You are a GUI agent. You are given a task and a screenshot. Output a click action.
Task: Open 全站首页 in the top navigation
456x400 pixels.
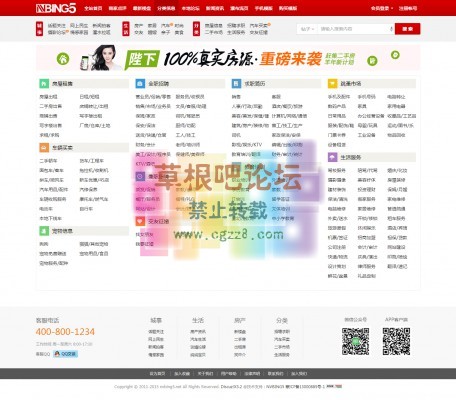click(93, 8)
